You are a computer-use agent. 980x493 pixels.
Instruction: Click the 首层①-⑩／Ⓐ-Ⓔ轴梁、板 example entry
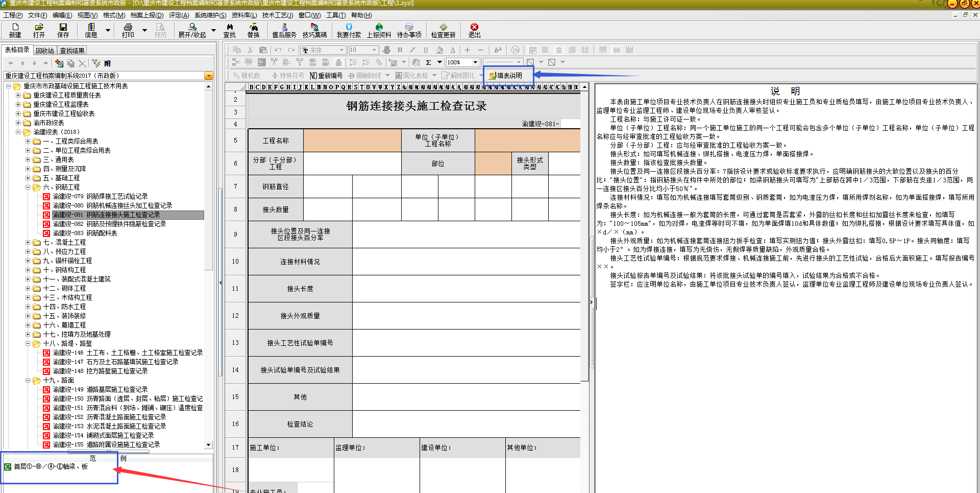[x=51, y=467]
